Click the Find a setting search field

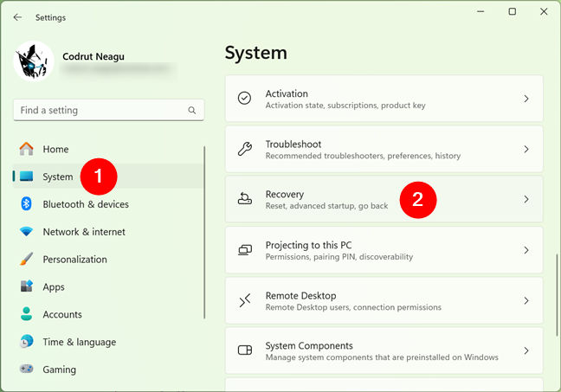108,110
